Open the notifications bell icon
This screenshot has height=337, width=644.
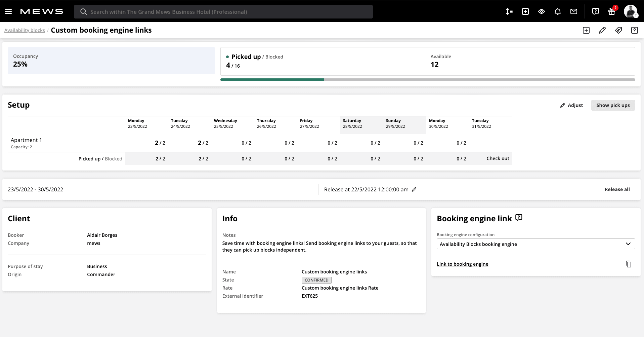(x=558, y=11)
